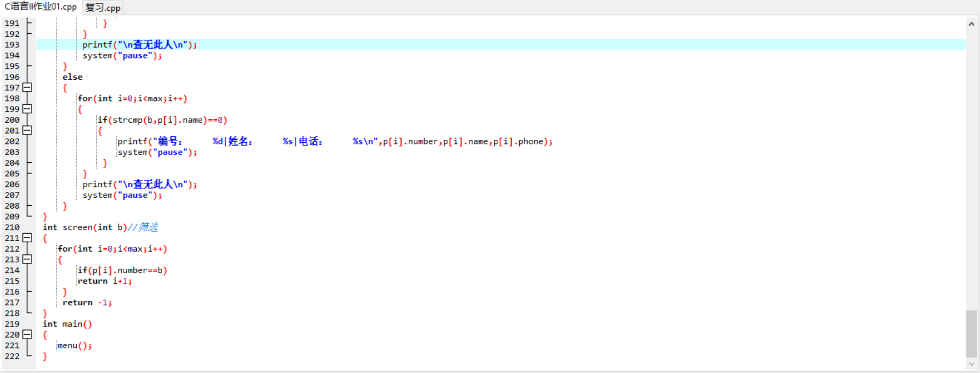The height and width of the screenshot is (373, 980).
Task: Click for(int i=0;i<max;i++) on line 212
Action: coord(112,249)
